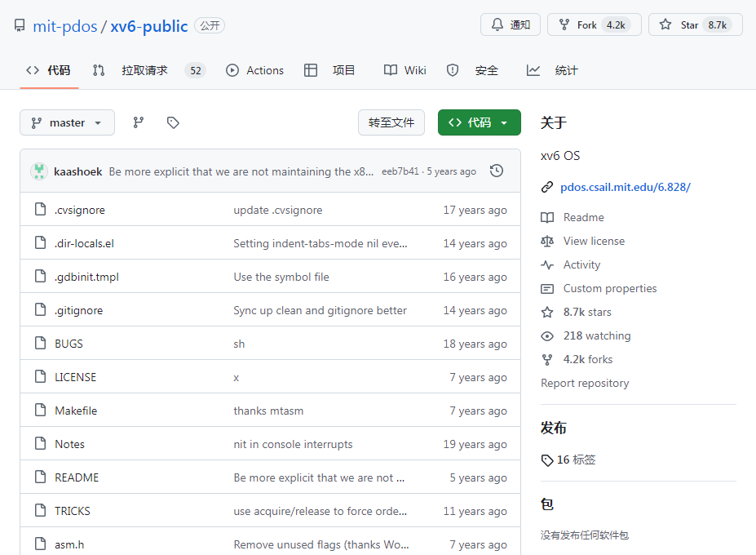Click the file icon for .gitignore
Screen dimensions: 756x555
(x=41, y=309)
